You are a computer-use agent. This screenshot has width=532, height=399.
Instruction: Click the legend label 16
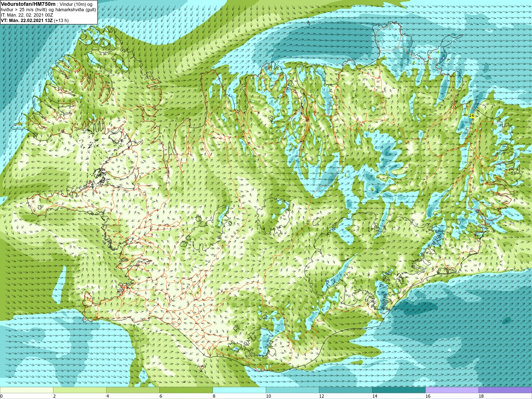click(x=428, y=396)
